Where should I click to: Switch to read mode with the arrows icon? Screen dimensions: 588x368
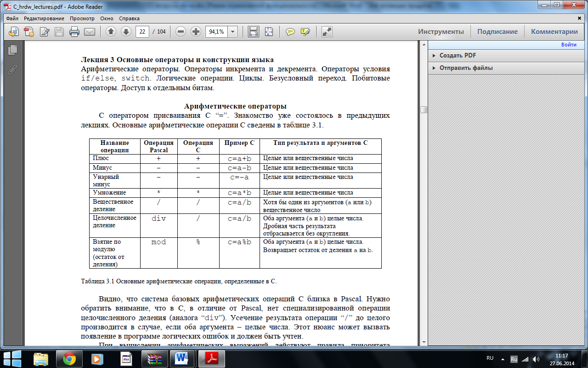pos(327,32)
